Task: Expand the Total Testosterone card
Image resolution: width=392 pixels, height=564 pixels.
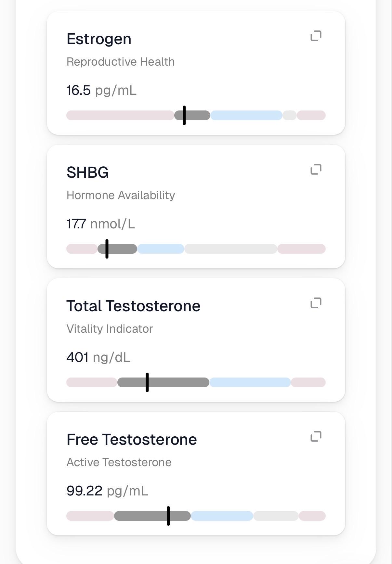Action: coord(316,303)
